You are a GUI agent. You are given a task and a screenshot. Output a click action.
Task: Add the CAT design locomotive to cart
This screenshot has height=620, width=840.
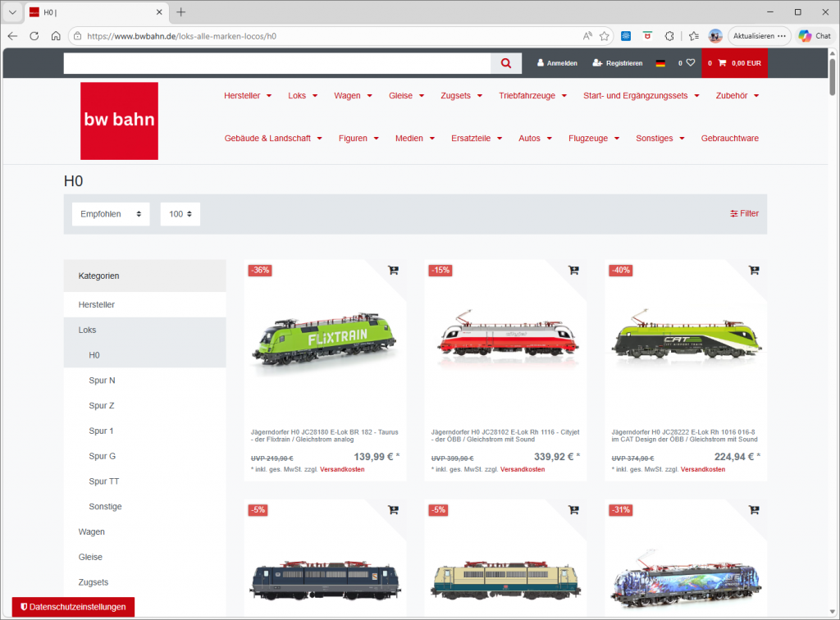(x=754, y=271)
